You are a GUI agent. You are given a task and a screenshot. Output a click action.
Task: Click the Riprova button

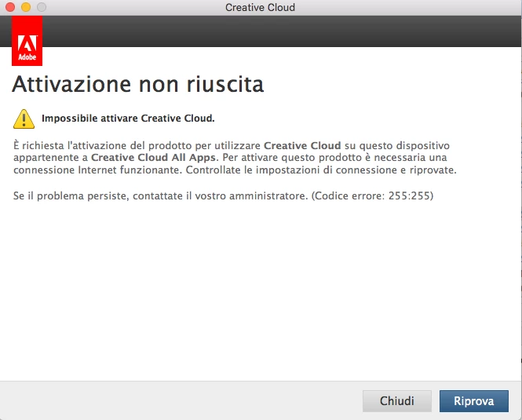pos(474,401)
